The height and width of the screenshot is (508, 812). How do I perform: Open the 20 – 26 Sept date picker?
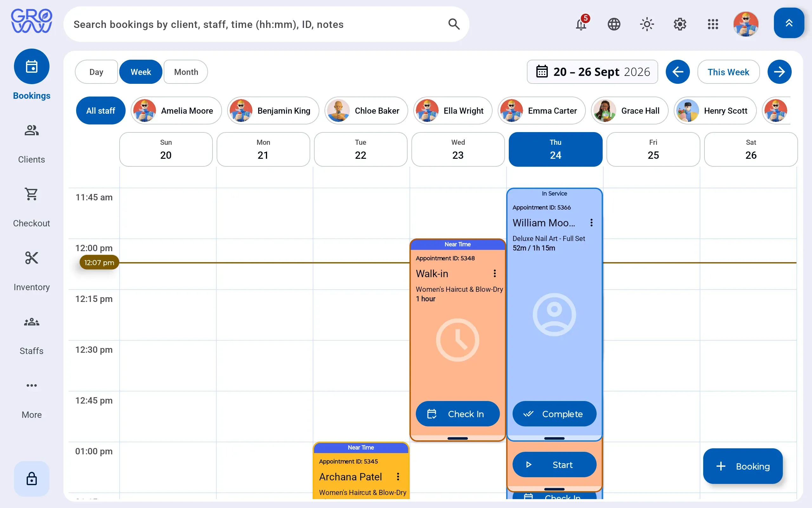coord(592,71)
